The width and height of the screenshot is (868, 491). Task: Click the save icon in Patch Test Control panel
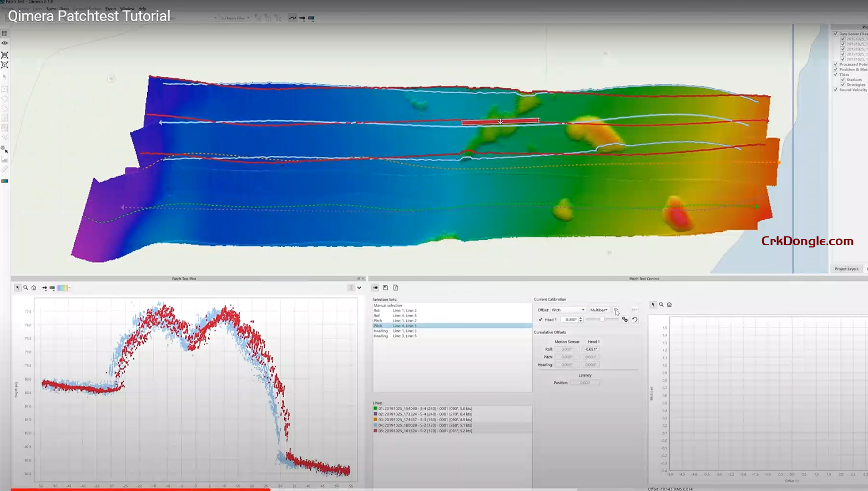(x=385, y=287)
